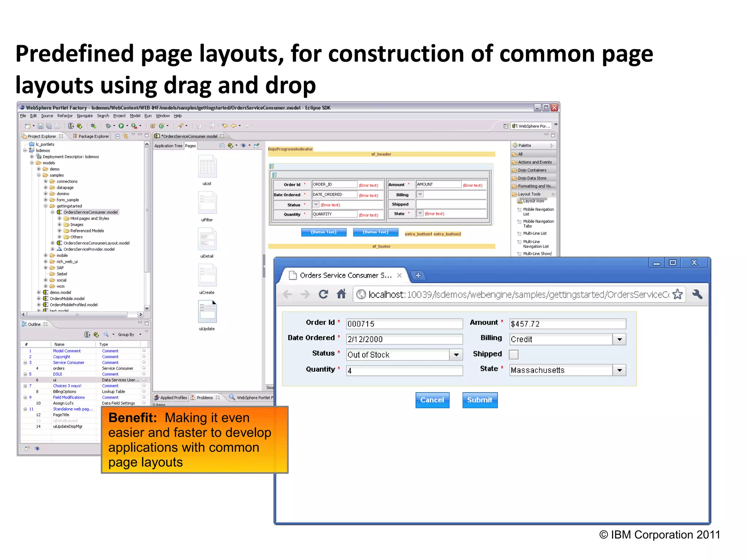The height and width of the screenshot is (560, 747).
Task: Click Project Explorer horizontal scrollbar right arrow
Action: point(140,314)
